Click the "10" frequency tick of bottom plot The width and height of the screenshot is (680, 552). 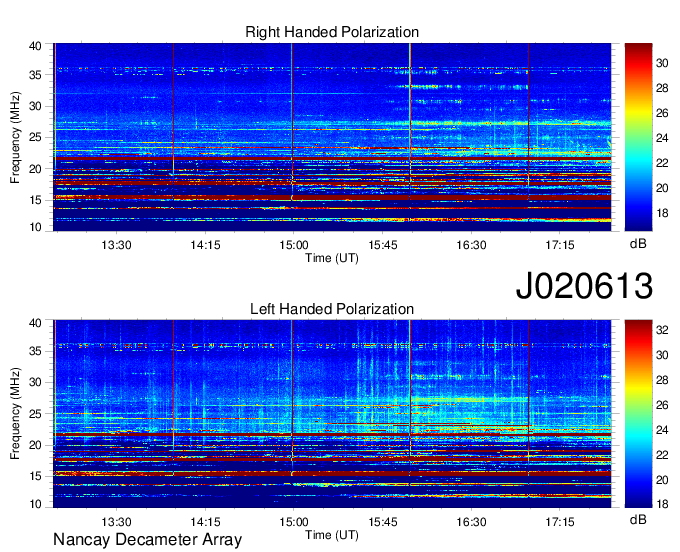coord(36,504)
